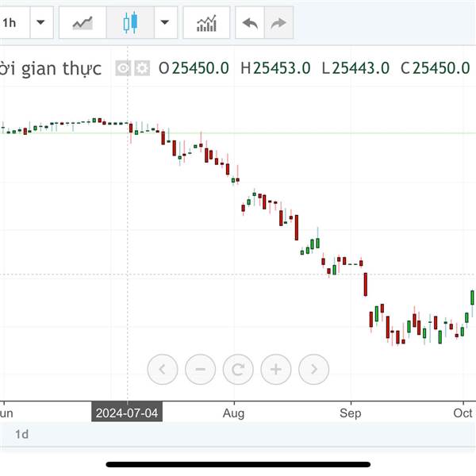Open the 1h interval dropdown arrow
The width and height of the screenshot is (476, 476).
(x=41, y=22)
